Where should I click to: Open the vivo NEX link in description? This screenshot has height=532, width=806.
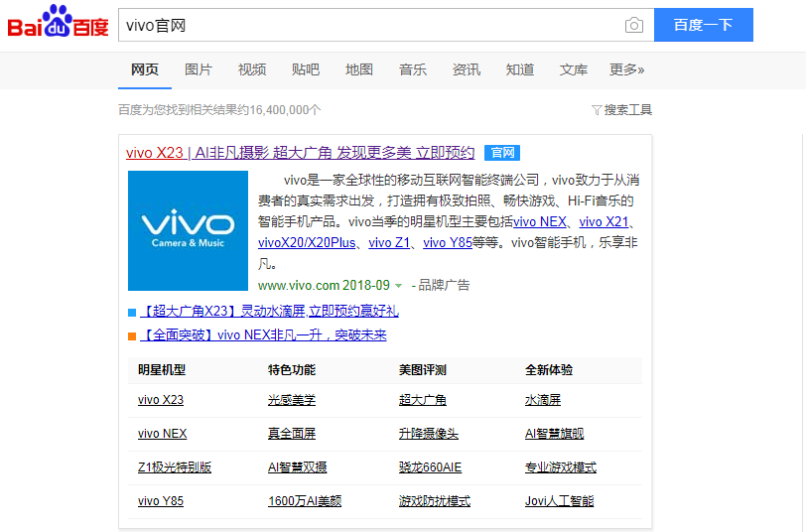540,221
